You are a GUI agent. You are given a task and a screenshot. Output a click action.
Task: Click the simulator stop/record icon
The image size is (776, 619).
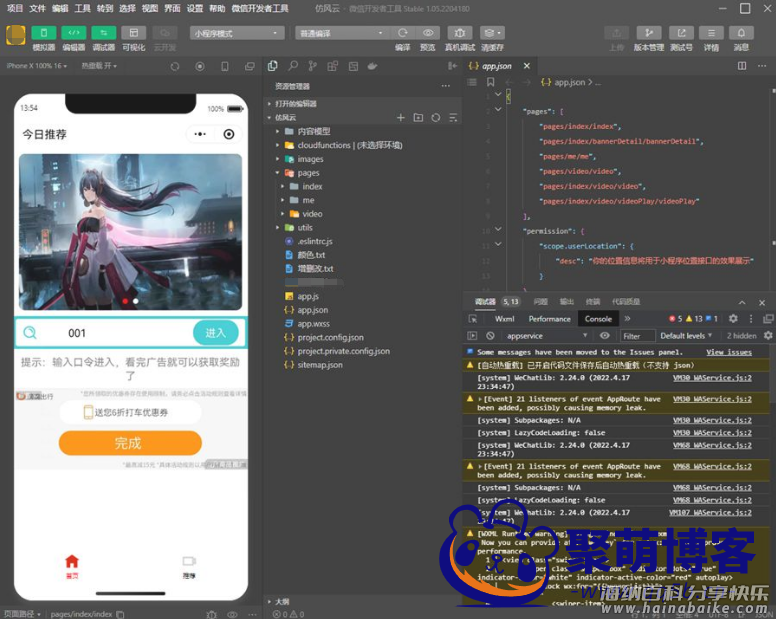point(200,66)
